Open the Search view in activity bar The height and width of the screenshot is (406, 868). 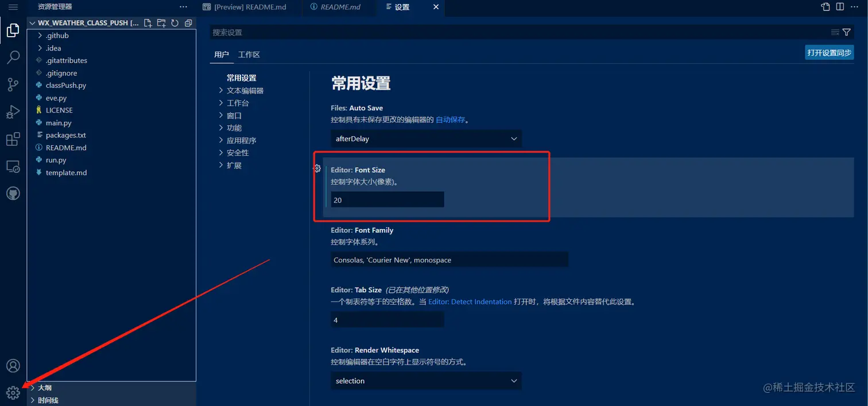pos(13,57)
